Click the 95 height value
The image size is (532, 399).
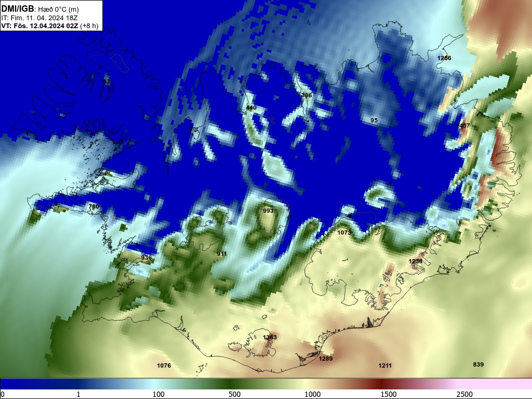coord(374,120)
